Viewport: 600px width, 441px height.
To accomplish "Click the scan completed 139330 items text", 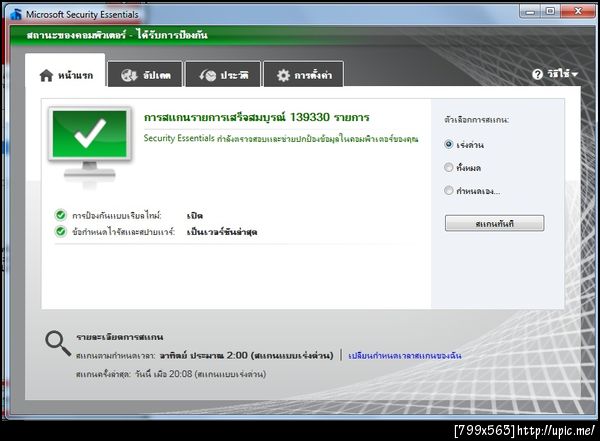I will [x=256, y=117].
